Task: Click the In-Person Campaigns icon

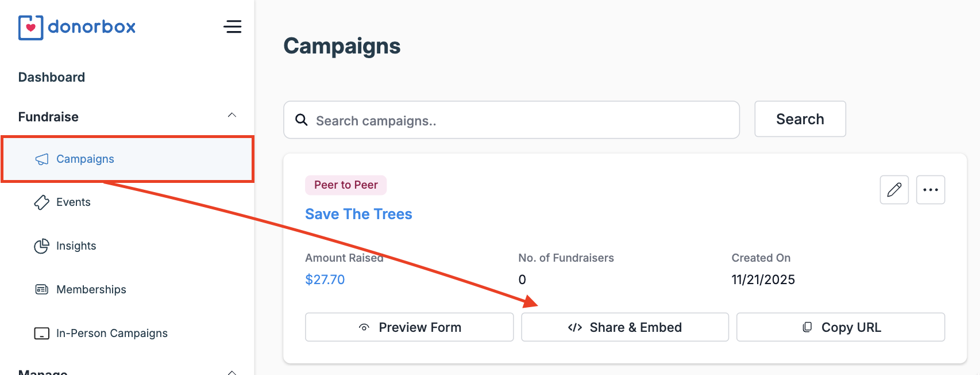Action: coord(41,333)
